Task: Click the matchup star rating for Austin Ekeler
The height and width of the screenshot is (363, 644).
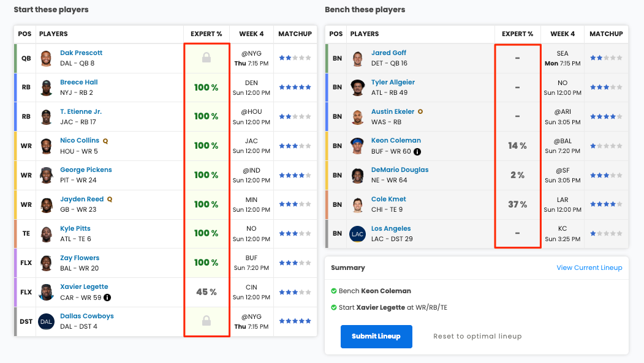Action: point(606,116)
